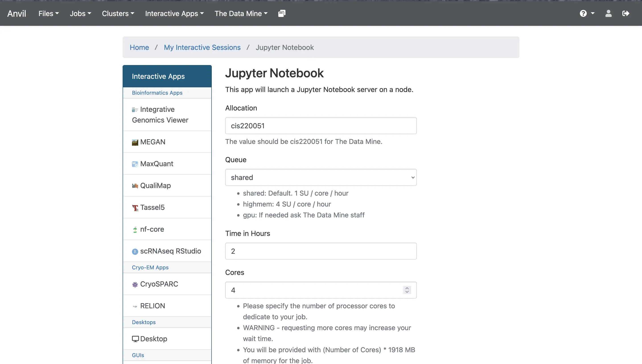Click the MaxQuant application icon
642x364 pixels.
pyautogui.click(x=135, y=164)
